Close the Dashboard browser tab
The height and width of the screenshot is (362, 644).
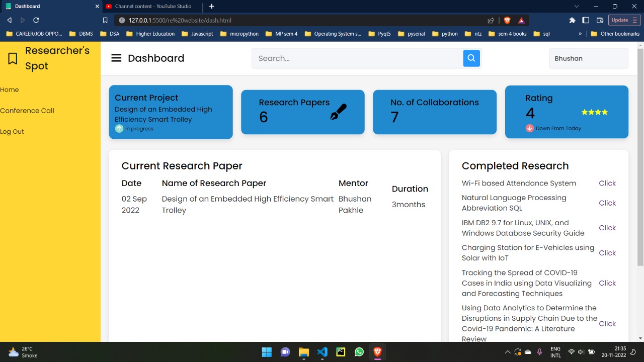point(98,6)
